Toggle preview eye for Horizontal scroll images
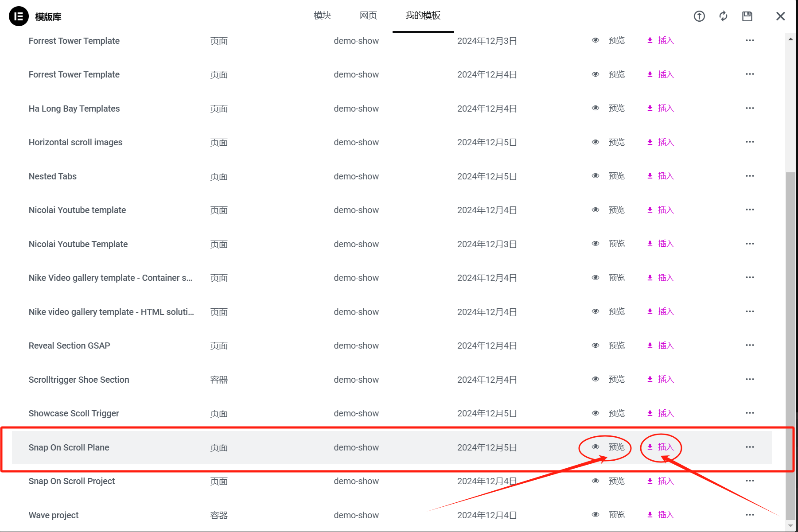798x532 pixels. 595,142
